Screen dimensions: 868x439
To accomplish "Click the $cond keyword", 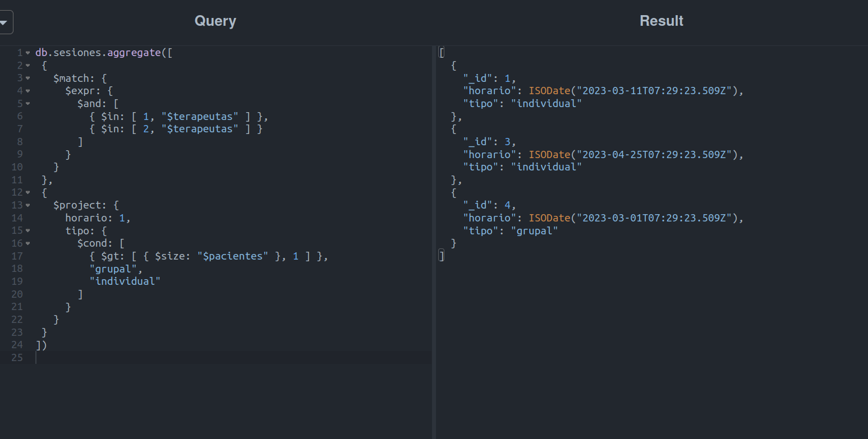I will 95,243.
